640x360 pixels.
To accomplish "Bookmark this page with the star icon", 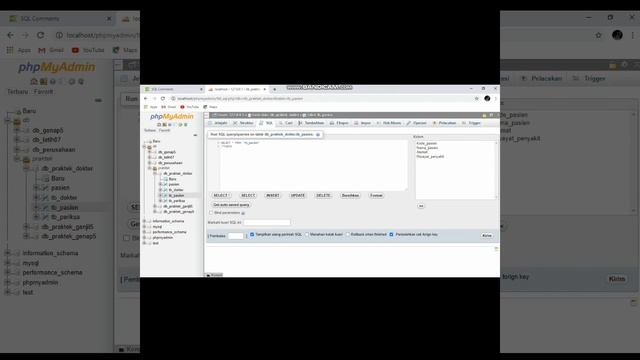I will 476,98.
